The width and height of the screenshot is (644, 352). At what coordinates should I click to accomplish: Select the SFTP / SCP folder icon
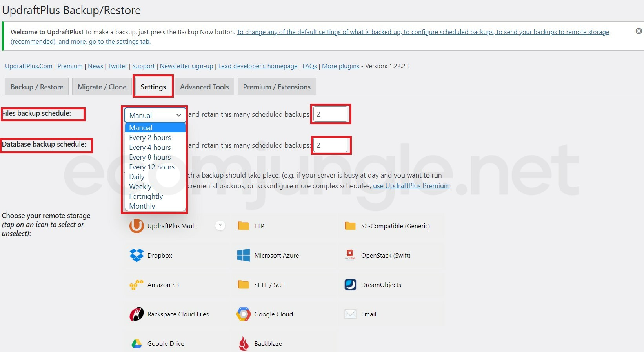pyautogui.click(x=244, y=285)
